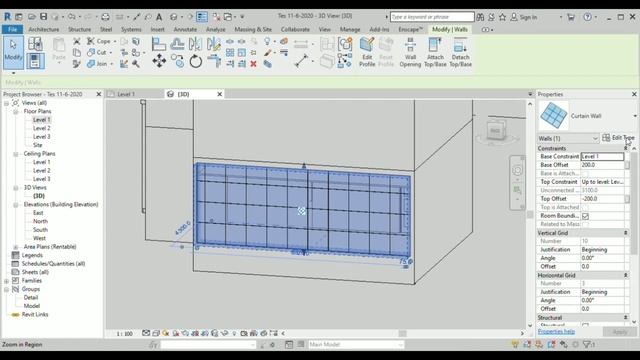Close the {3D} view tab
This screenshot has height=360, width=640.
tap(220, 94)
